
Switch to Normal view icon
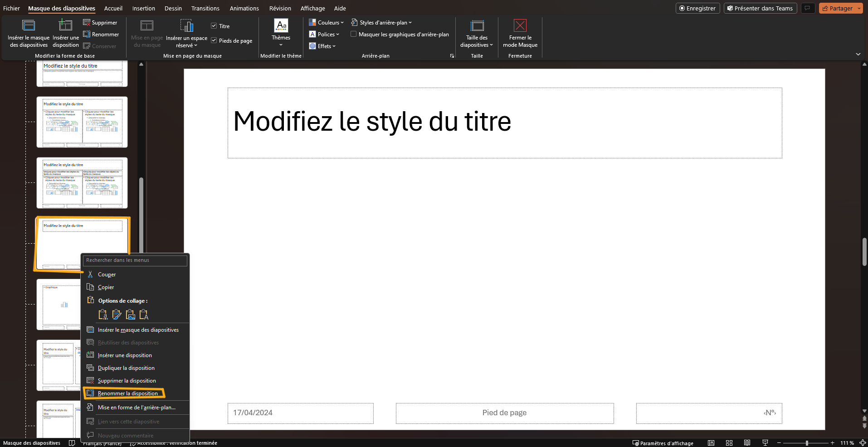(x=711, y=443)
